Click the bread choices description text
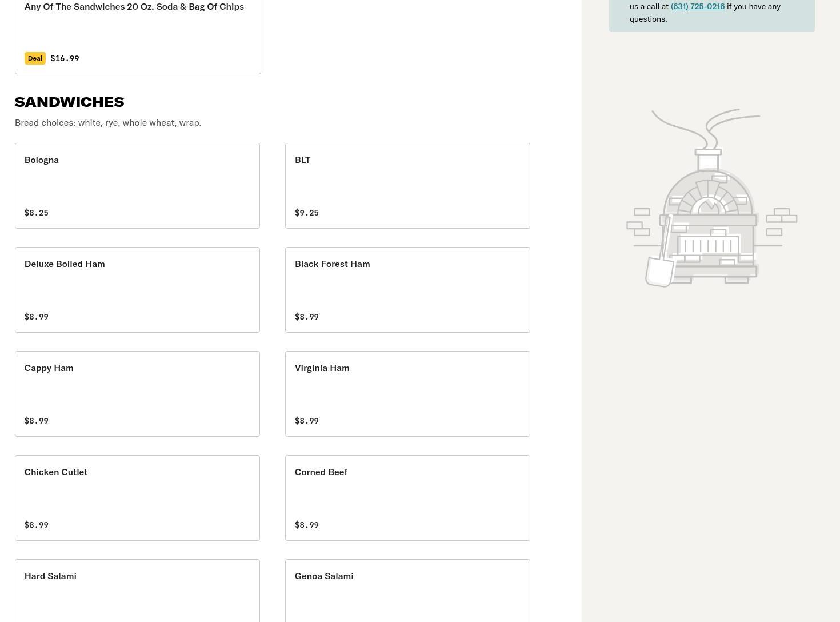 [108, 122]
